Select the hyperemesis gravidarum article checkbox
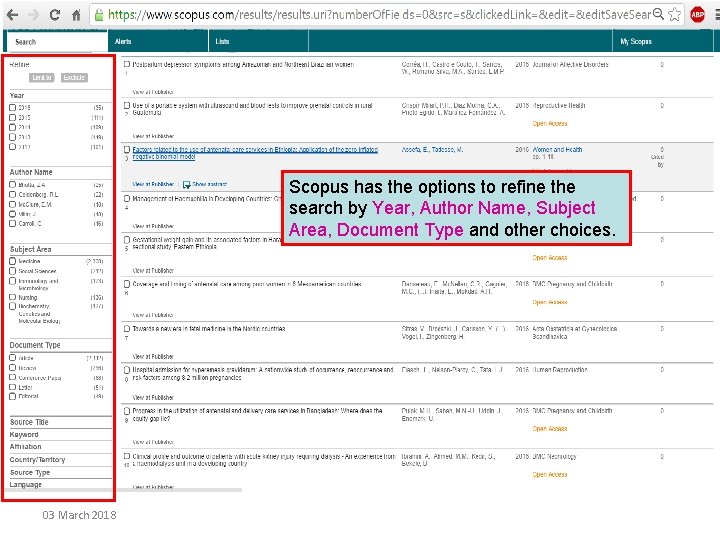This screenshot has width=720, height=540. 127,370
